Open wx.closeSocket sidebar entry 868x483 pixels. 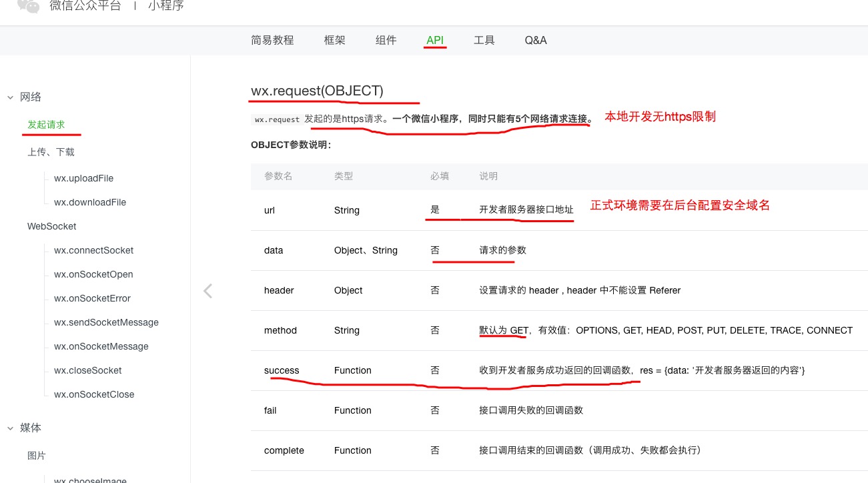click(x=87, y=370)
